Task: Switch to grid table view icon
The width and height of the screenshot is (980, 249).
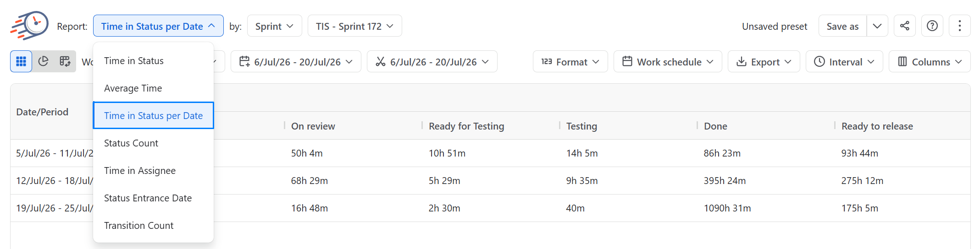Action: pos(21,61)
